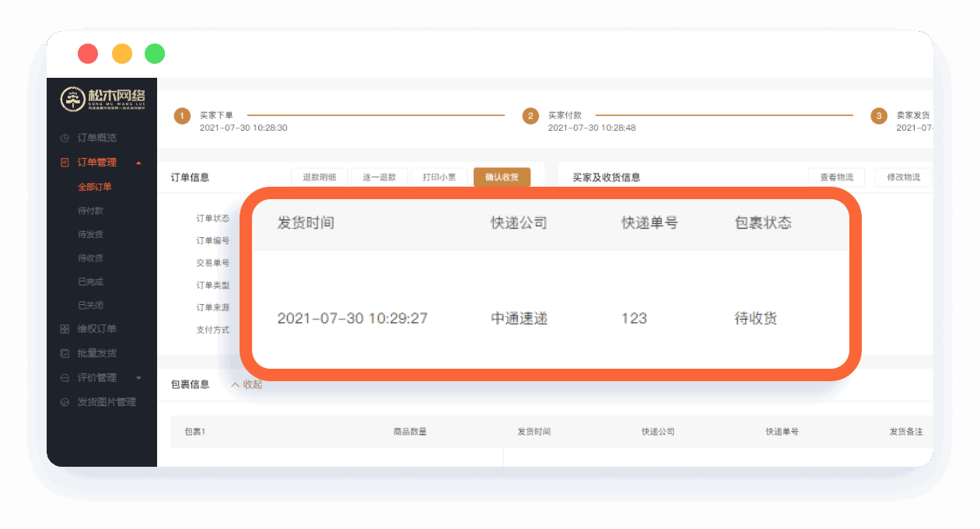The width and height of the screenshot is (980, 529).
Task: Click the shipping time 2021-07-30 10:29:27
Action: point(352,318)
